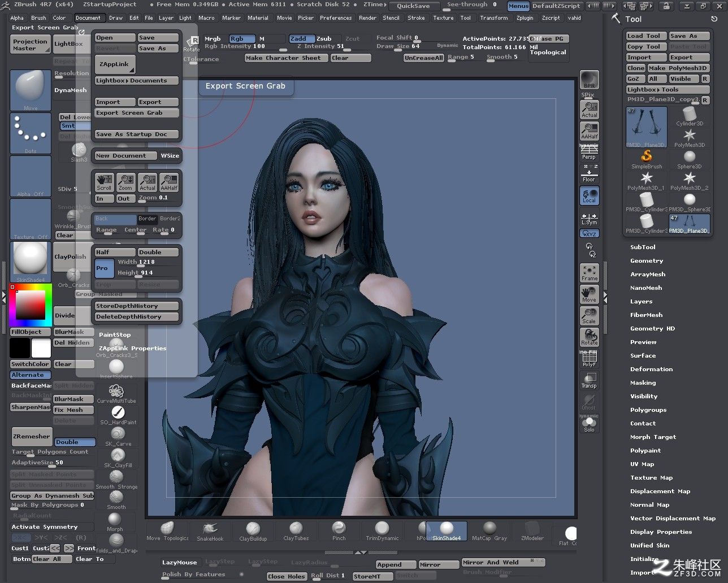Expand the Geometry section
The image size is (728, 583).
tap(647, 260)
